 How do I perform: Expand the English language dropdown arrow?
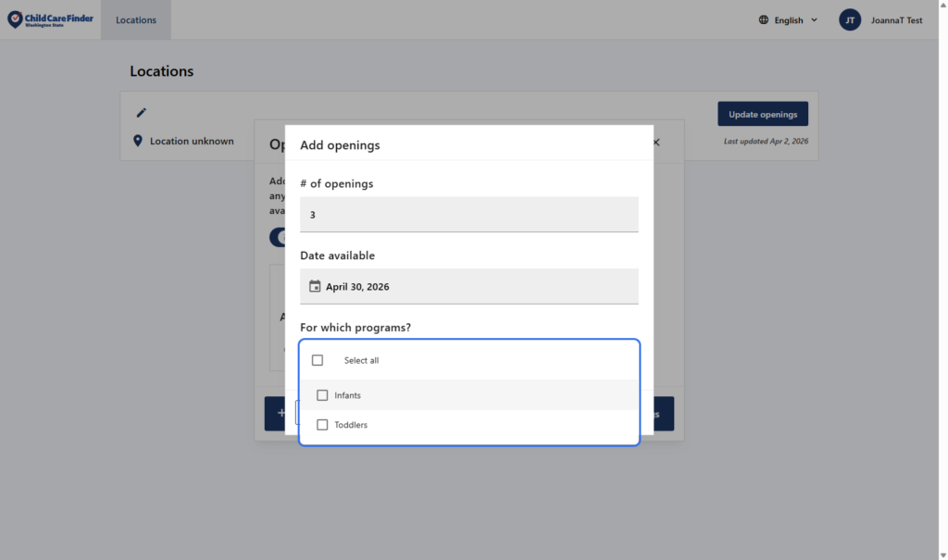815,19
